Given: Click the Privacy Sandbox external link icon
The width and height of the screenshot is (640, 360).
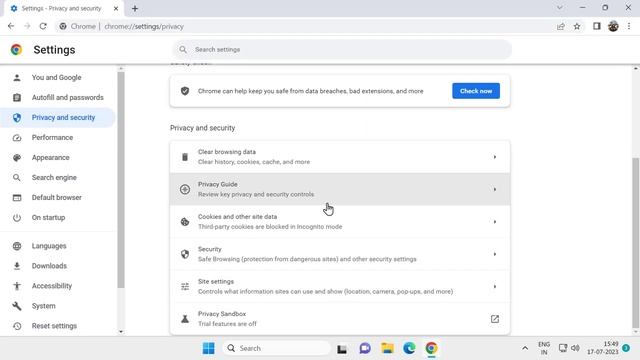Looking at the screenshot, I should (x=495, y=319).
